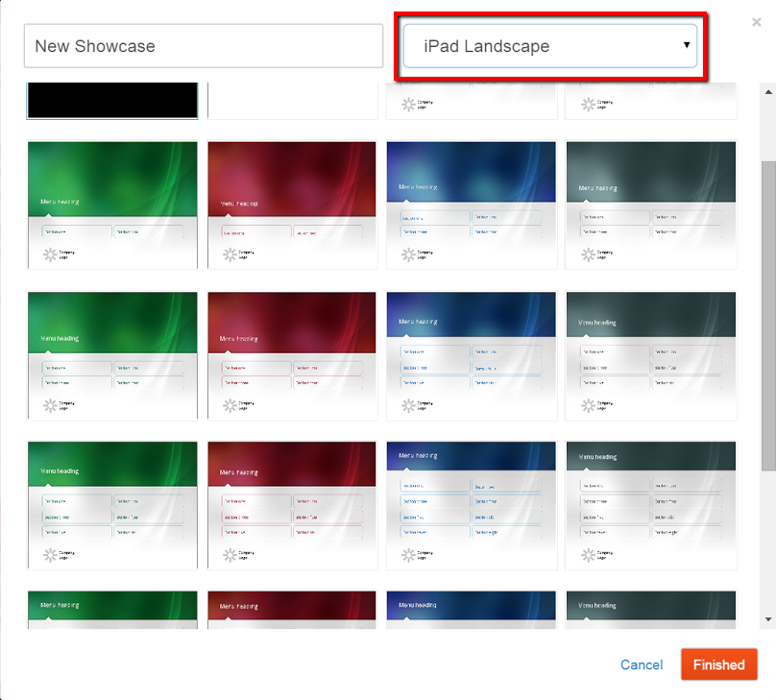
Task: Pick the blue template with four buttons
Action: click(x=471, y=205)
